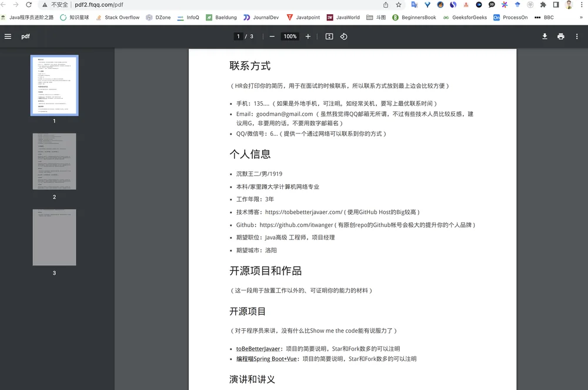This screenshot has height=390, width=588.
Task: Open the Extensions puzzle piece menu
Action: (x=543, y=5)
